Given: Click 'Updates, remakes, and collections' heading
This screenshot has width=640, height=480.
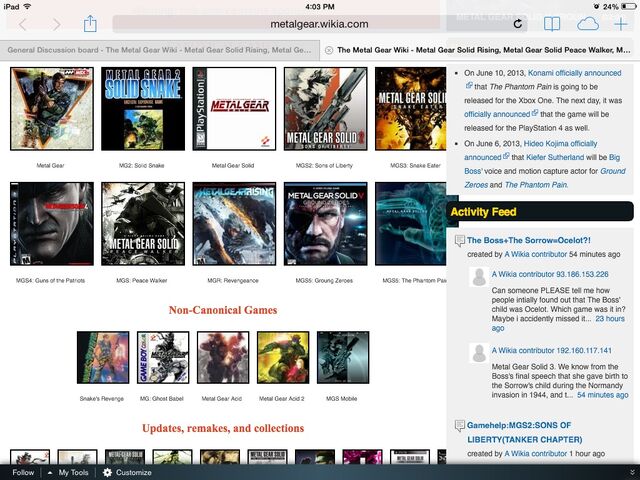Looking at the screenshot, I should [223, 428].
